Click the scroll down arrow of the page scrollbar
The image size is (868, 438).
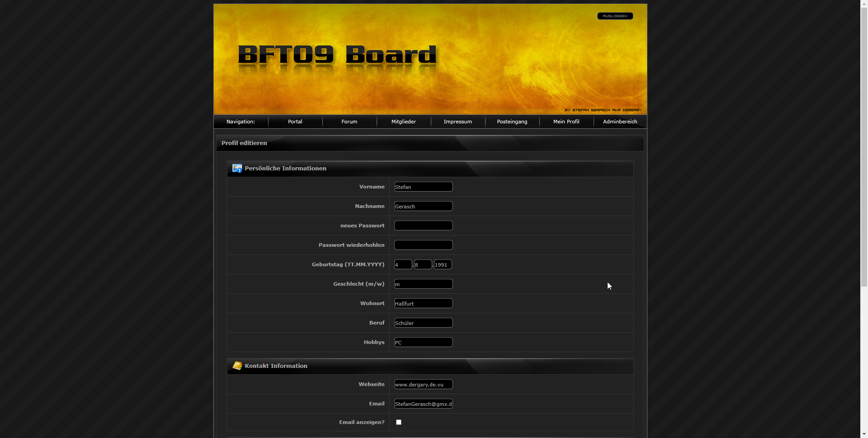tap(864, 434)
